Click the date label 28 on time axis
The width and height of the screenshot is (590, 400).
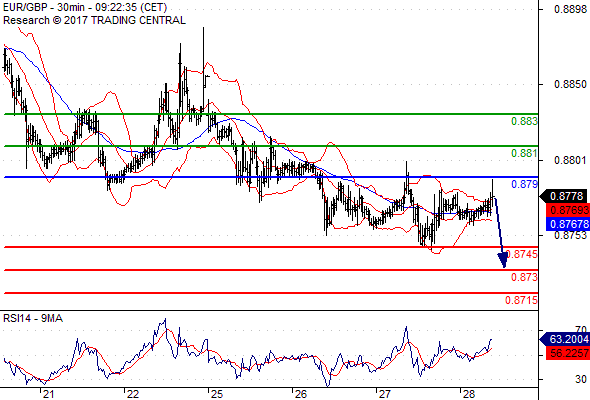pyautogui.click(x=468, y=394)
